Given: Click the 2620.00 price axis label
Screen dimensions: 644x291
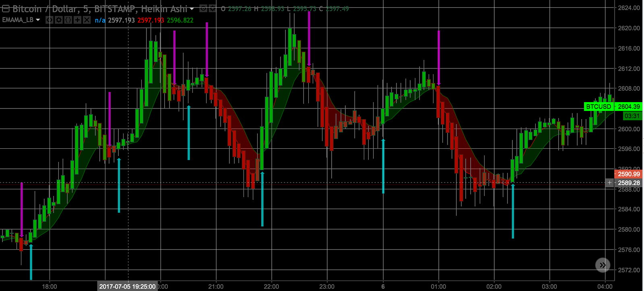Looking at the screenshot, I should 629,28.
